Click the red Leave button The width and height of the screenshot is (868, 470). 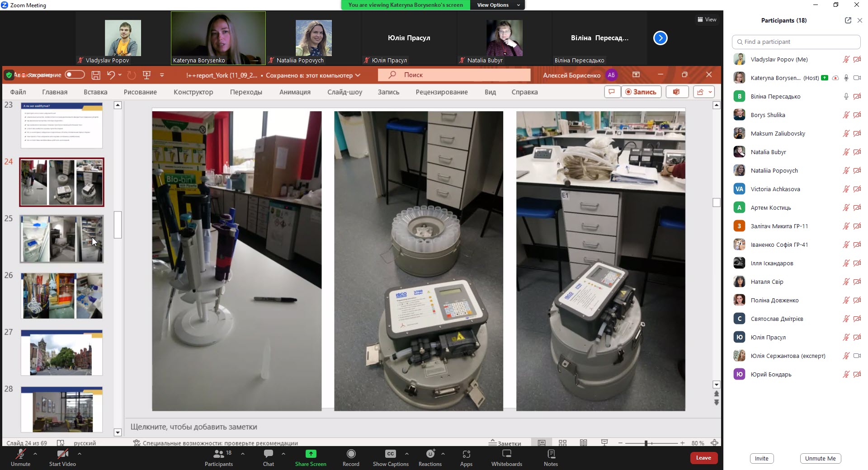tap(703, 458)
